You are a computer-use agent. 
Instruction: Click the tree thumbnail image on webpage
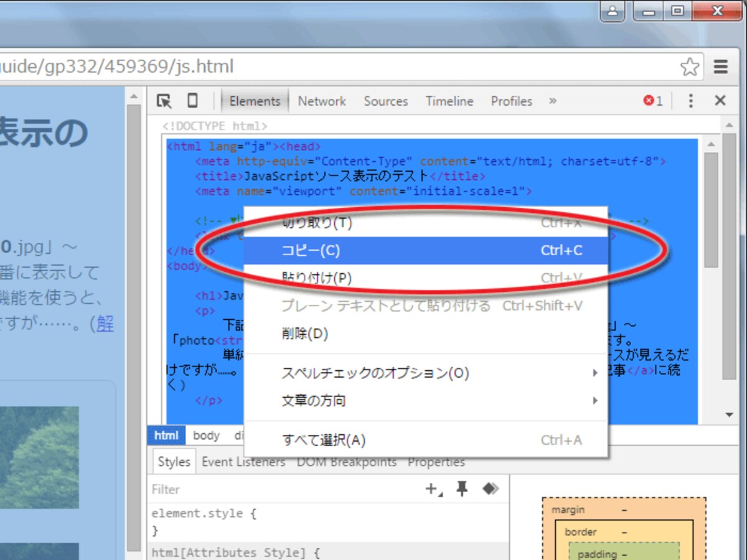pyautogui.click(x=39, y=457)
